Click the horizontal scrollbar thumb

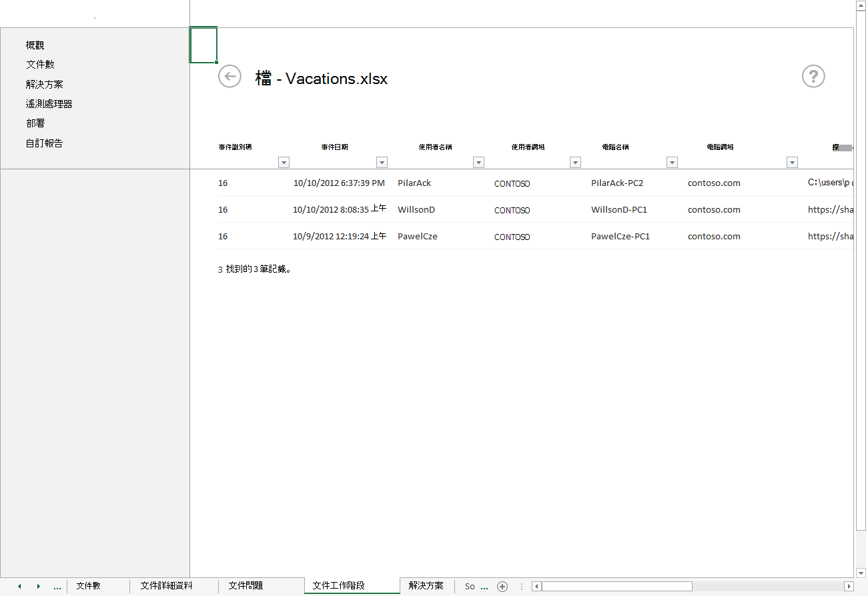coord(616,587)
